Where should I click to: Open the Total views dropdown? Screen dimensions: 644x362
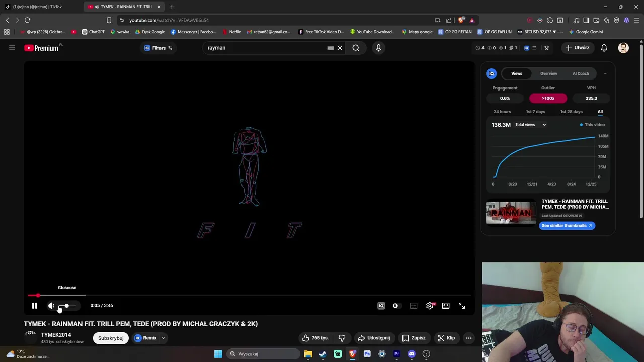[x=530, y=125]
